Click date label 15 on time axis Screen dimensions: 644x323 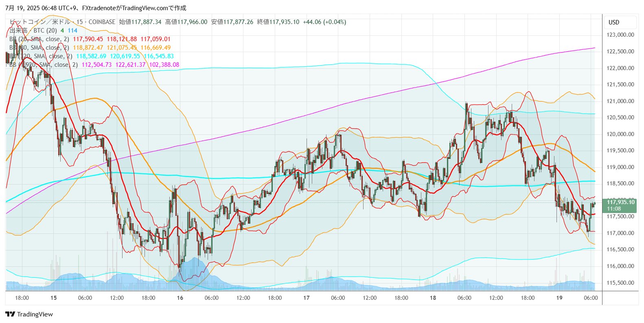click(x=54, y=298)
